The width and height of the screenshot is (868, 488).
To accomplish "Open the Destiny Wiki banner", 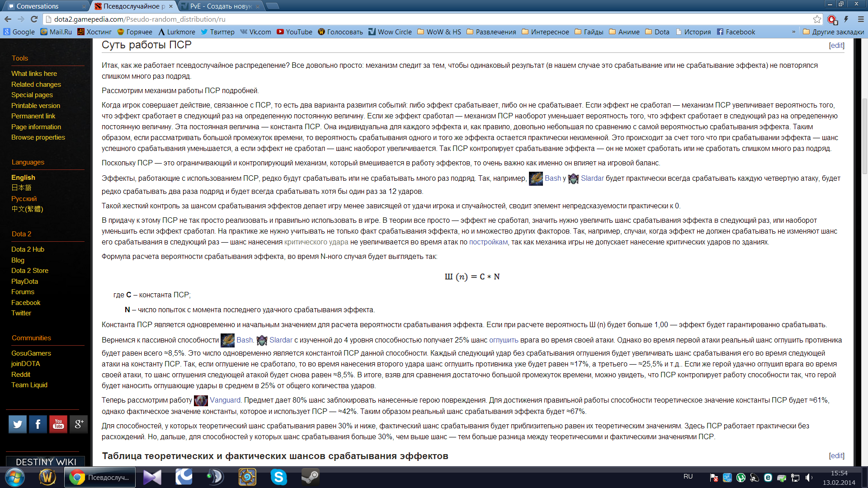I will pyautogui.click(x=46, y=461).
